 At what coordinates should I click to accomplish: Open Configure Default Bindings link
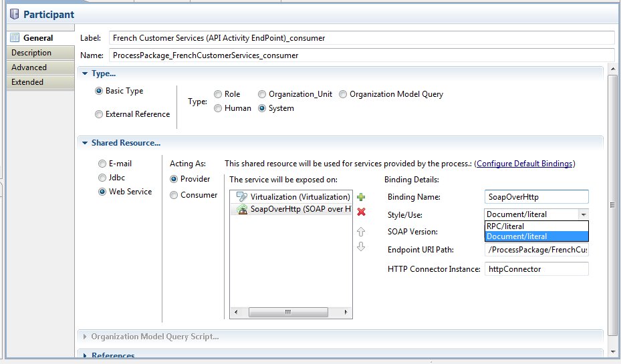click(x=524, y=164)
